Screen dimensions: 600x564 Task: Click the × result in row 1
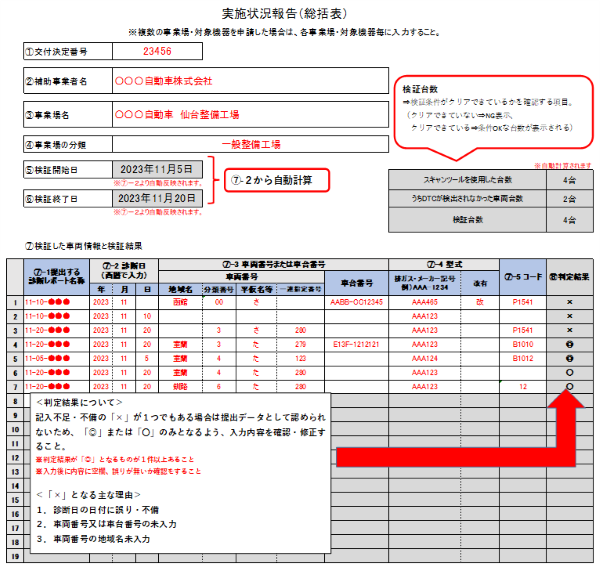[x=569, y=301]
